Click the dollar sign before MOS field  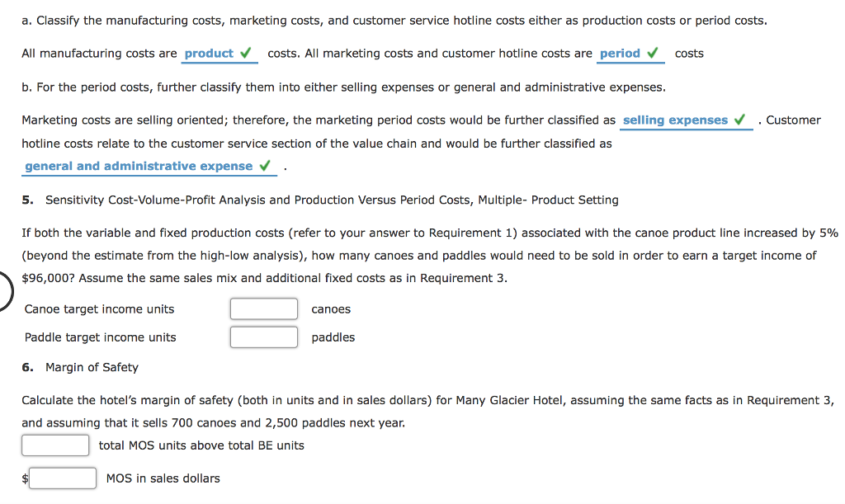25,478
